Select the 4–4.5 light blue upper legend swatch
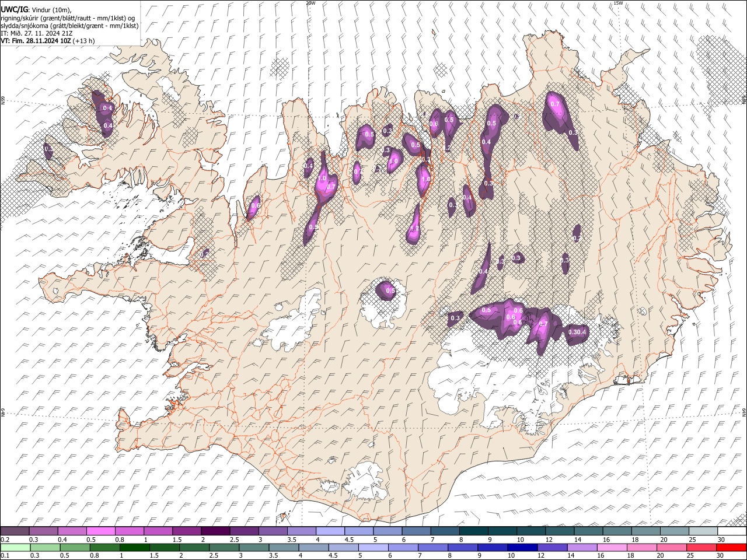 (330, 531)
